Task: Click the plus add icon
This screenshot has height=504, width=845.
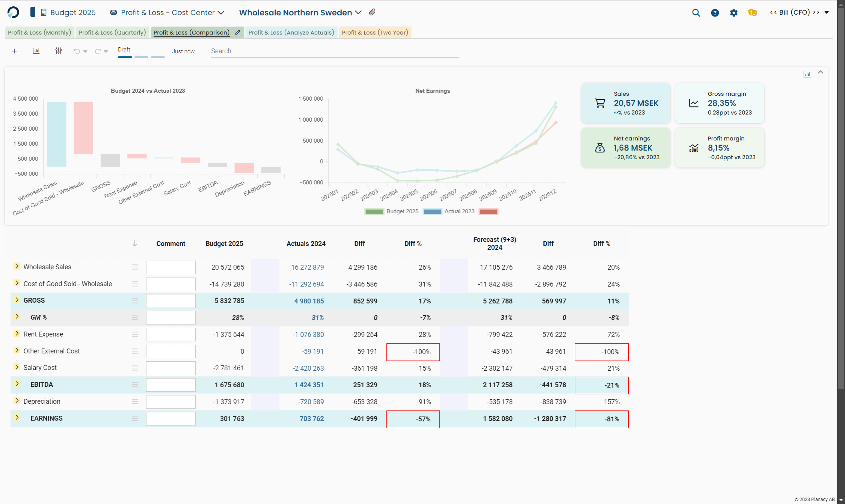Action: [14, 51]
